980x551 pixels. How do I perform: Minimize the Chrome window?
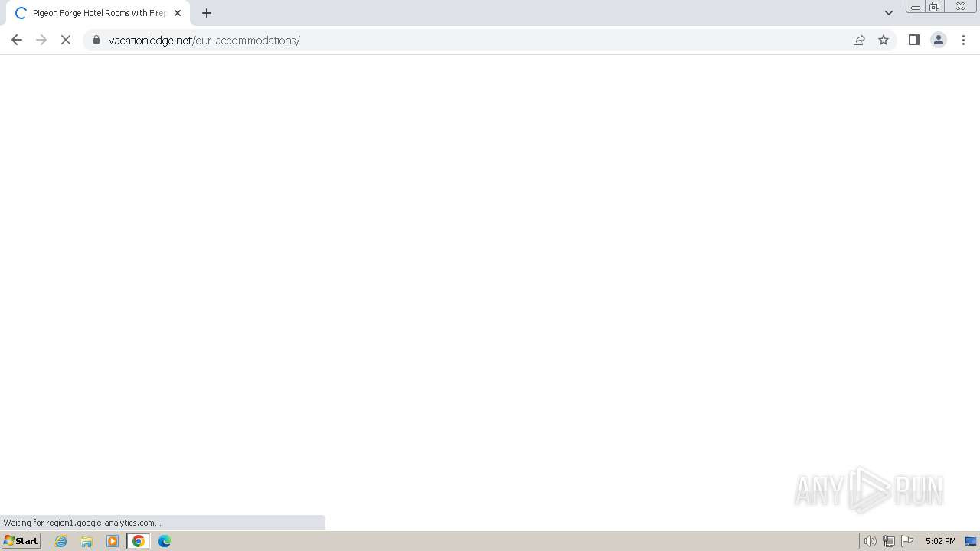916,7
